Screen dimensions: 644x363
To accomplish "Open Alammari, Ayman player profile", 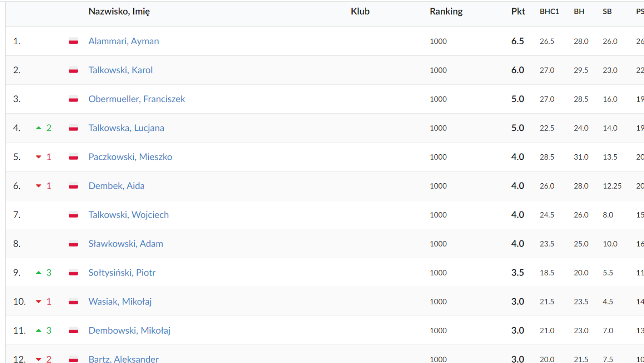I will [x=124, y=41].
